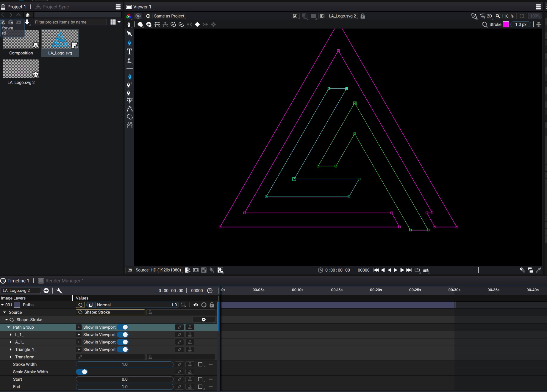This screenshot has height=392, width=547.
Task: Expand the Triangle_1_ path
Action: pyautogui.click(x=11, y=349)
